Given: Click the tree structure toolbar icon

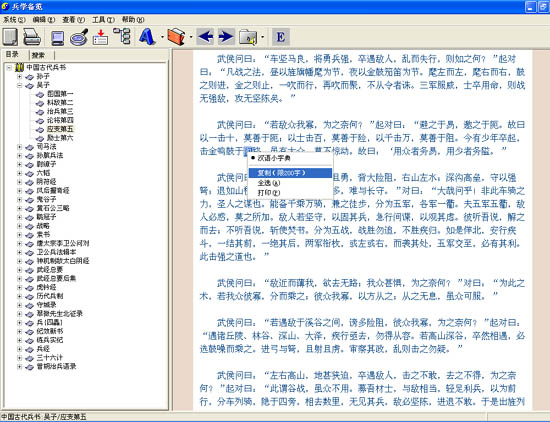Looking at the screenshot, I should coord(122,36).
